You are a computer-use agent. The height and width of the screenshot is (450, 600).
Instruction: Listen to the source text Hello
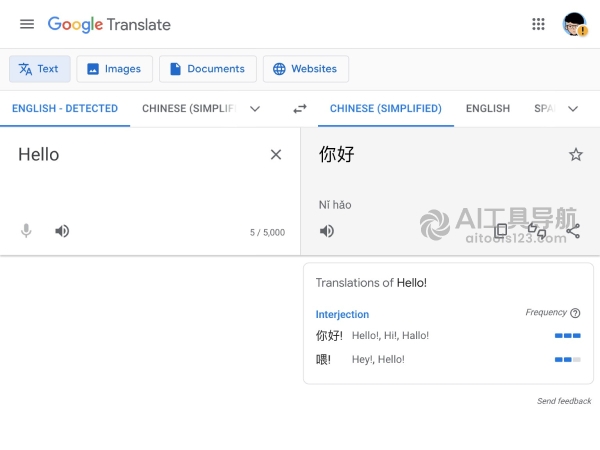(x=62, y=231)
